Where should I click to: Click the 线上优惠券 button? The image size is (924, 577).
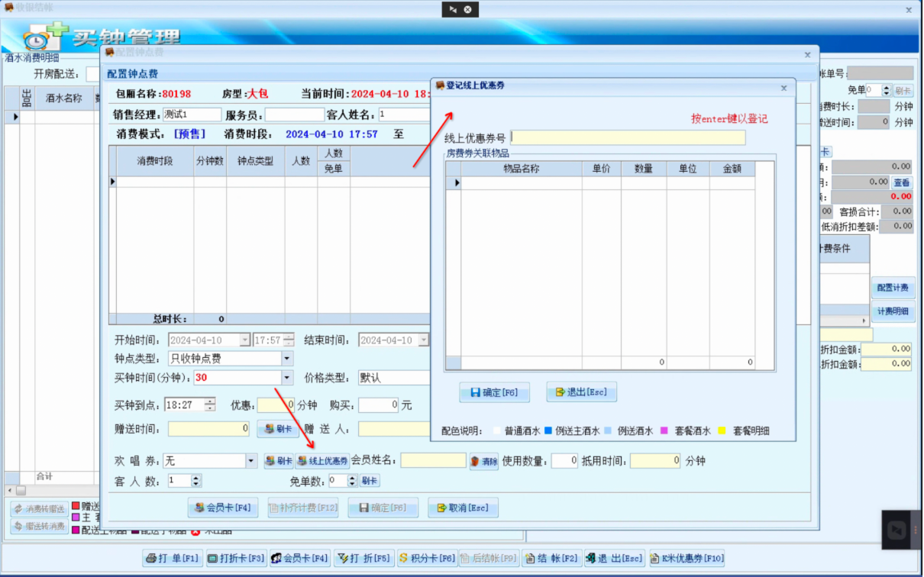pos(322,461)
